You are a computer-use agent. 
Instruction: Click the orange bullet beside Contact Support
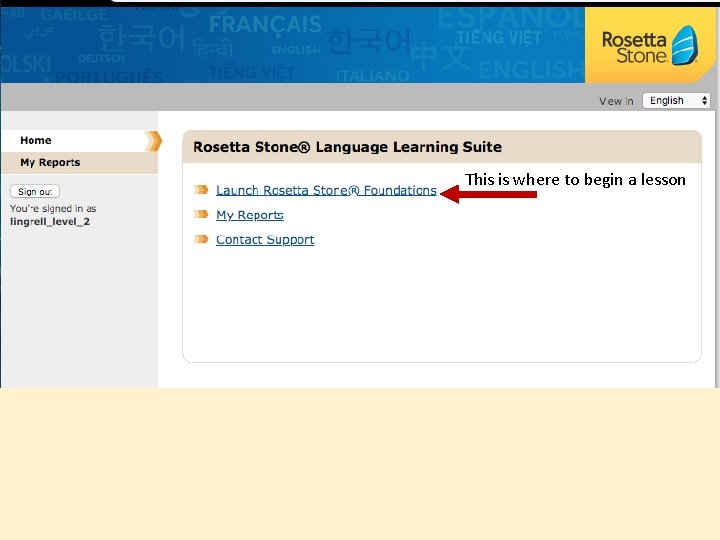tap(201, 239)
